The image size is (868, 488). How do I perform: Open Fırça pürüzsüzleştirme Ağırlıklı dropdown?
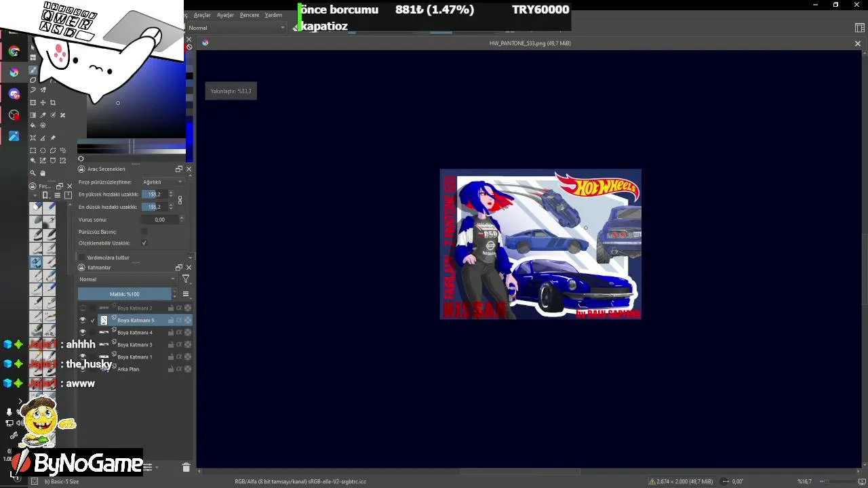tap(162, 182)
